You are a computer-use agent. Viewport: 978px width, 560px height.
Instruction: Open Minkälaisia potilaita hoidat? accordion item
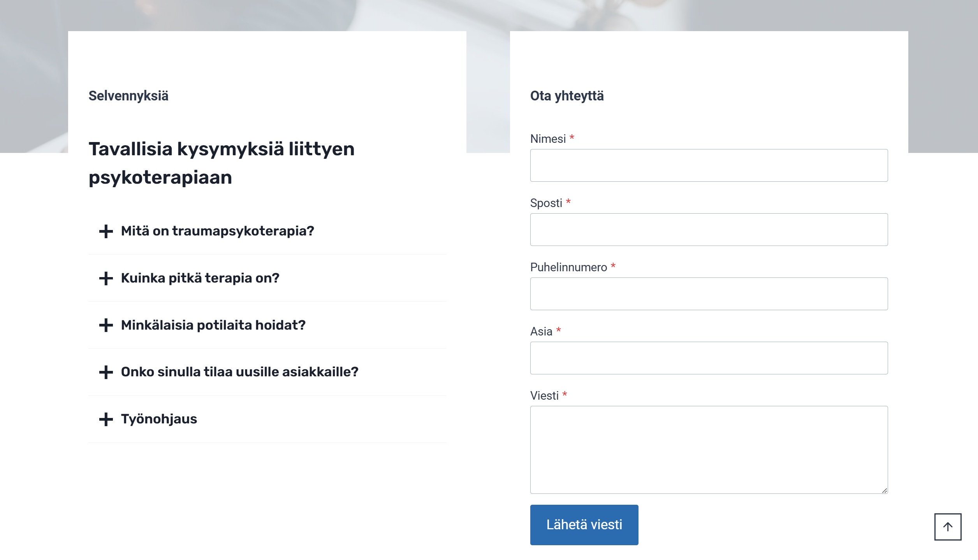pyautogui.click(x=213, y=325)
